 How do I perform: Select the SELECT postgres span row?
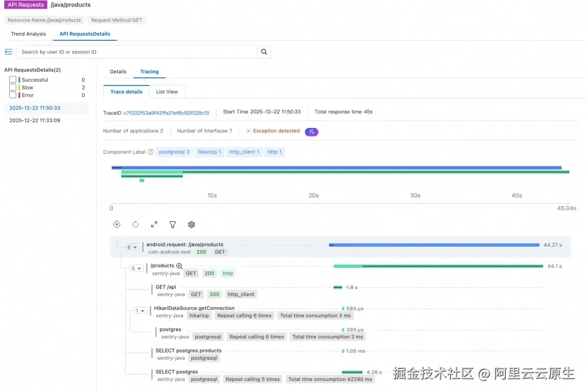click(177, 372)
